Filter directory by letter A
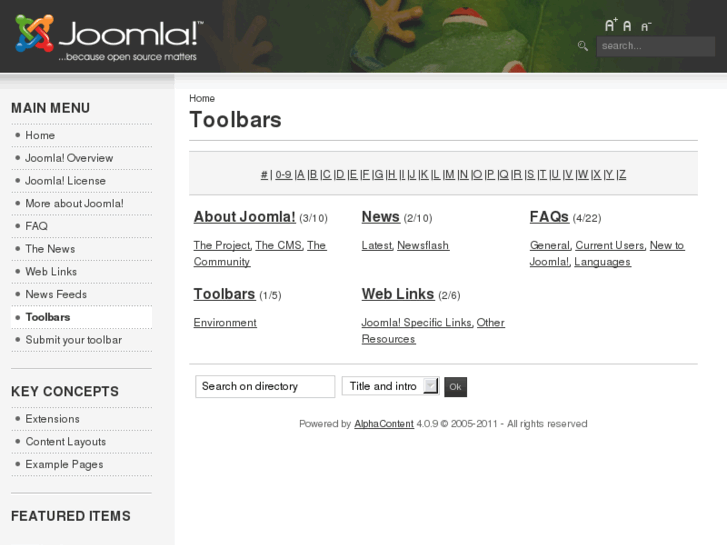727x545 pixels. pyautogui.click(x=300, y=174)
